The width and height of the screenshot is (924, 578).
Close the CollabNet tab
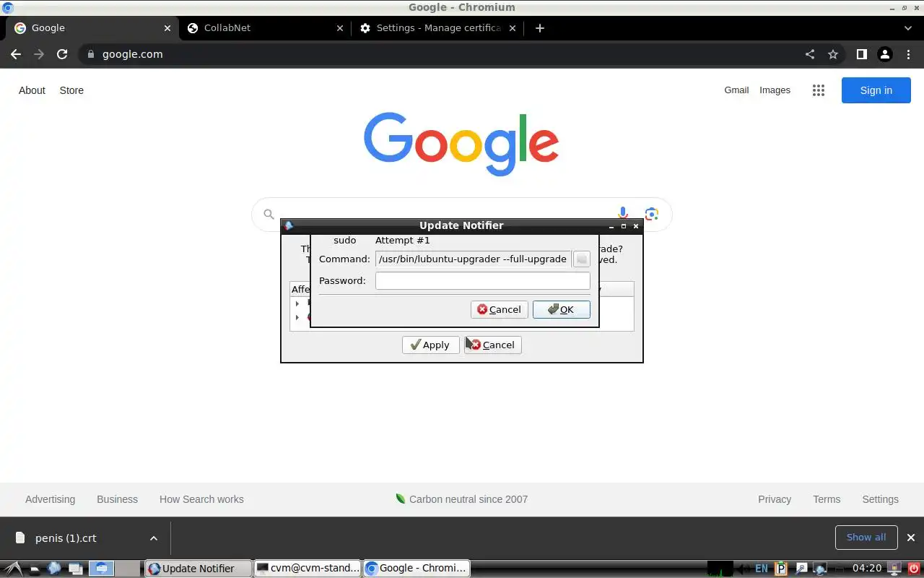pos(341,28)
